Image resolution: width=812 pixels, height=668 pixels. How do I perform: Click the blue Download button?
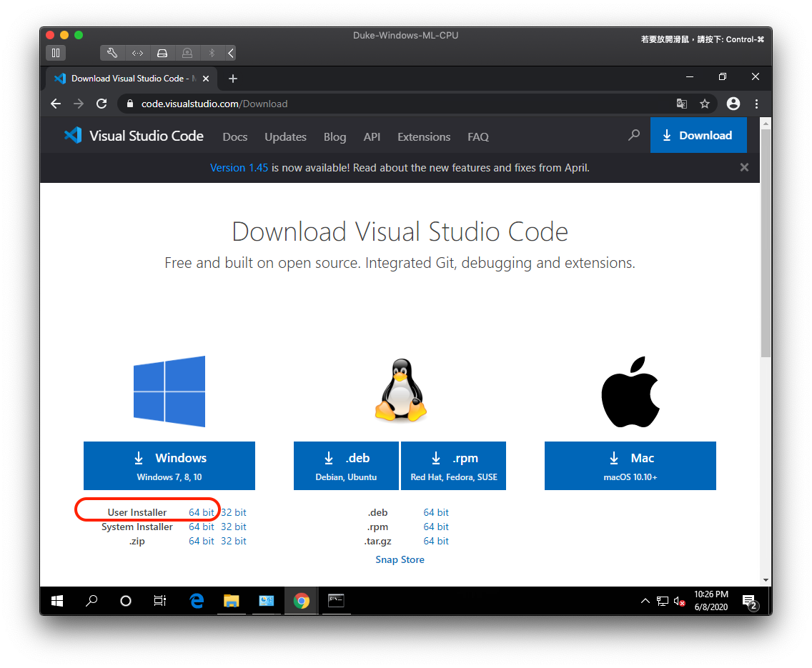coord(698,135)
